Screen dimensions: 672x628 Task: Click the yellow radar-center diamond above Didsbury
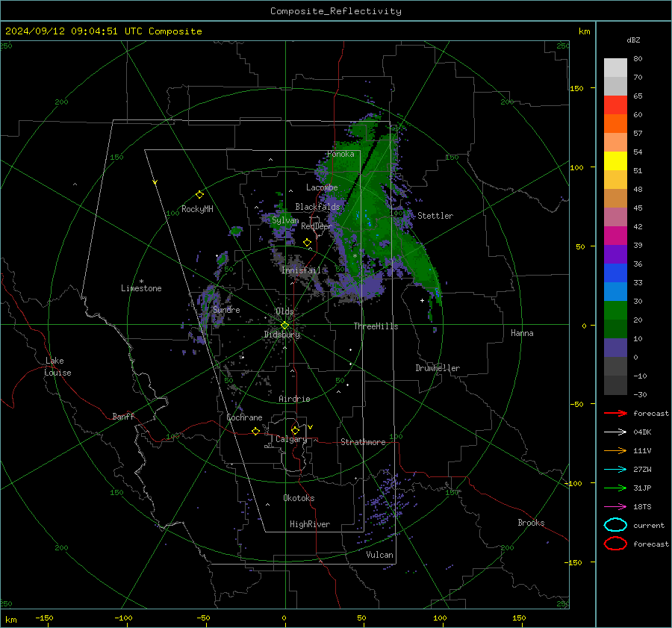tap(284, 326)
